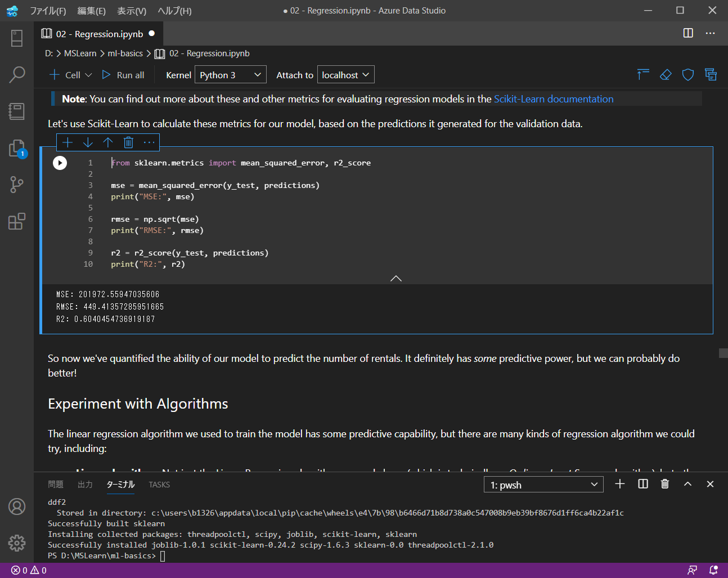Screen dimensions: 728x578
Task: Click the trusted shield icon
Action: coord(687,75)
